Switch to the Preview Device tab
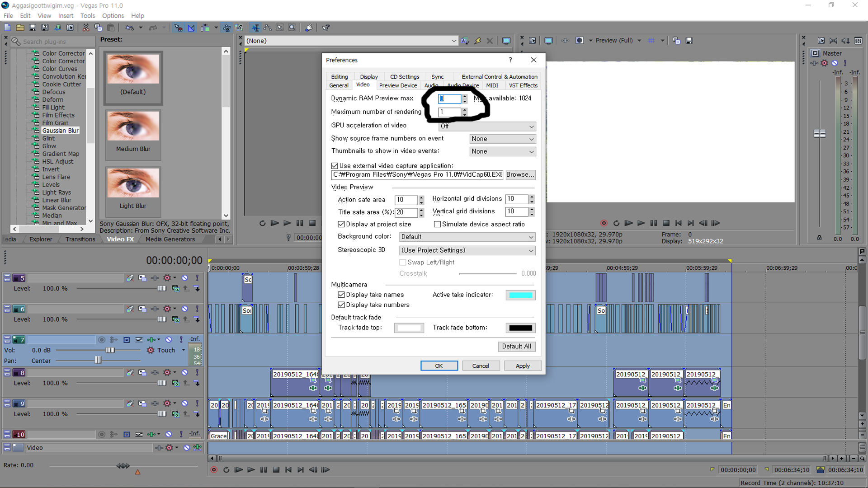This screenshot has width=868, height=488. click(x=398, y=85)
